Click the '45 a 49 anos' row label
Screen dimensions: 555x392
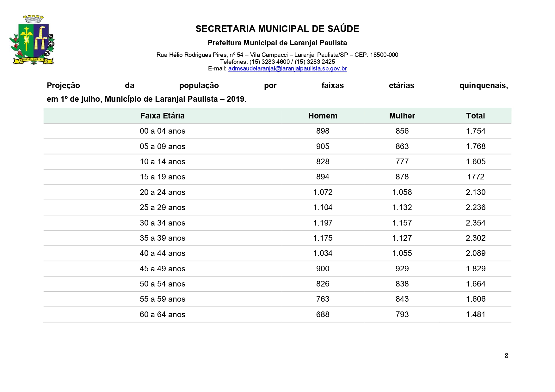coord(163,269)
